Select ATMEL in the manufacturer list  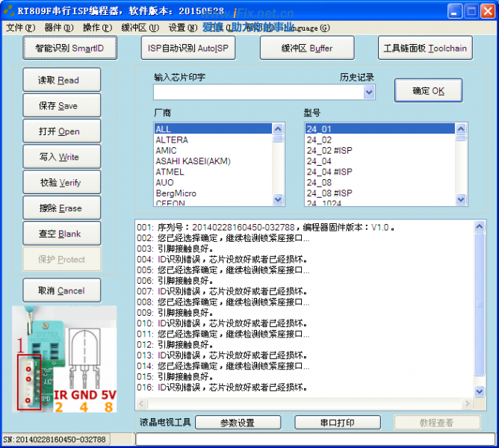click(170, 172)
